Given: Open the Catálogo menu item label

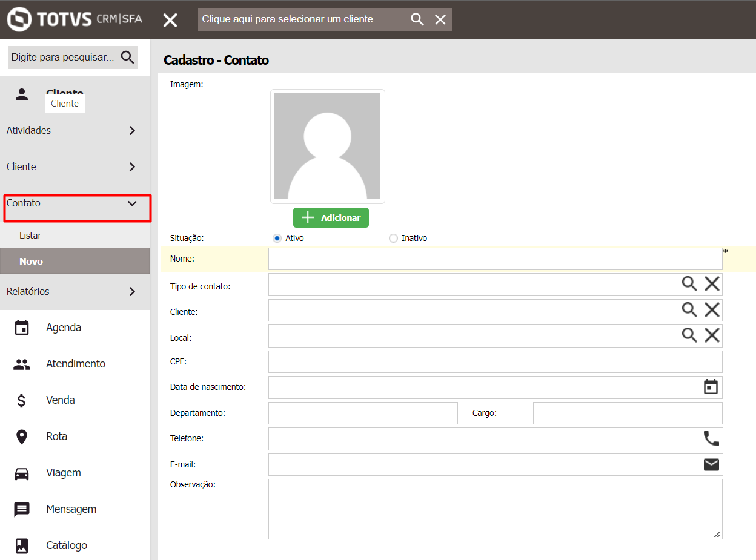Looking at the screenshot, I should point(67,545).
